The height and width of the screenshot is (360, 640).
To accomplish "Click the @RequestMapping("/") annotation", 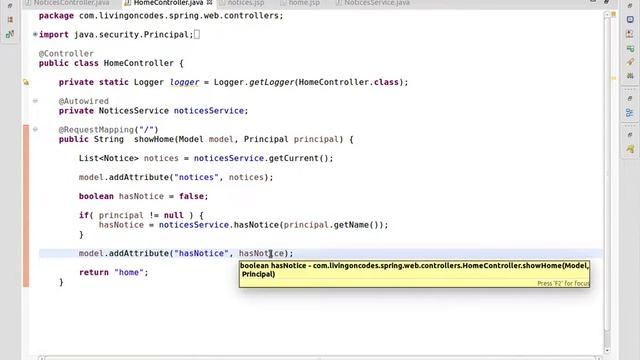I will pos(108,129).
